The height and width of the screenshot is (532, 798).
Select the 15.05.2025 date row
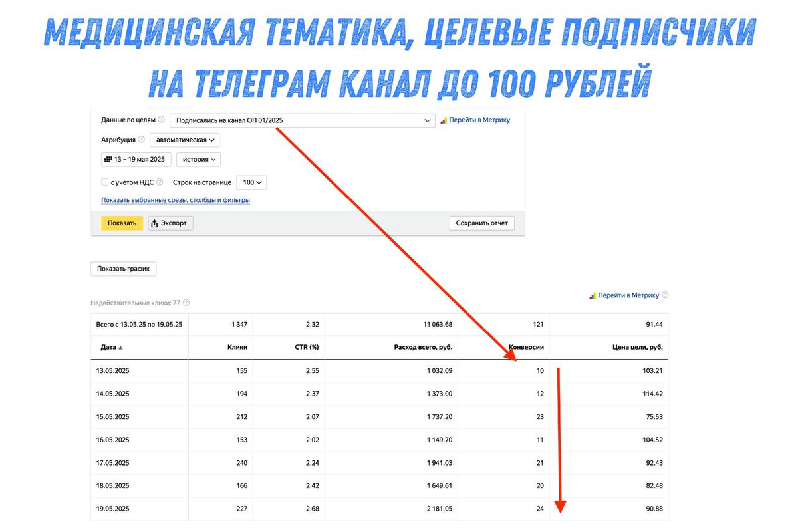378,417
